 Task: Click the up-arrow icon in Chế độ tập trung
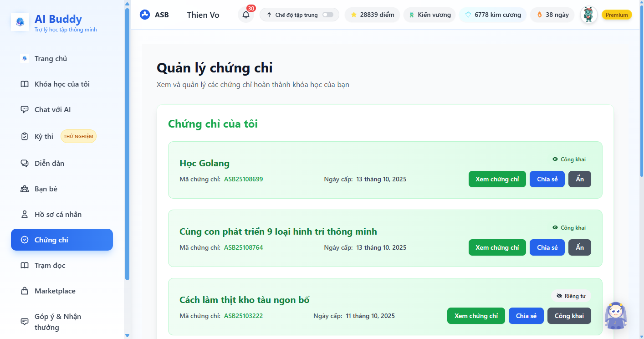[269, 15]
